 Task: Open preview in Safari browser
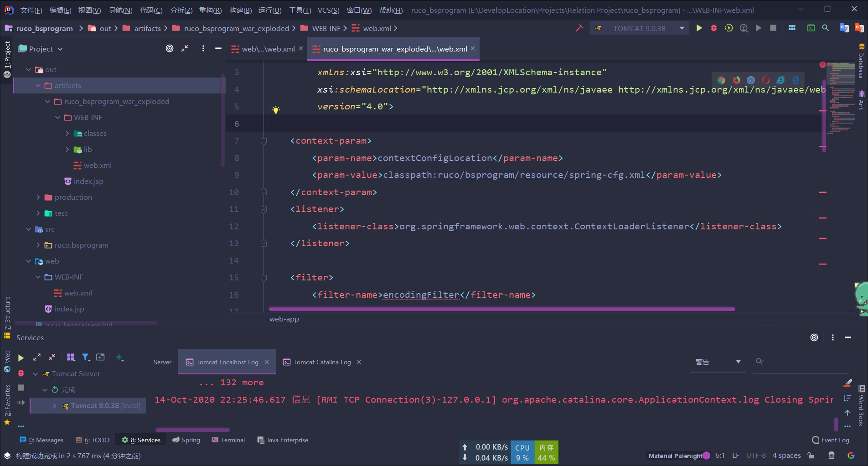[x=751, y=80]
